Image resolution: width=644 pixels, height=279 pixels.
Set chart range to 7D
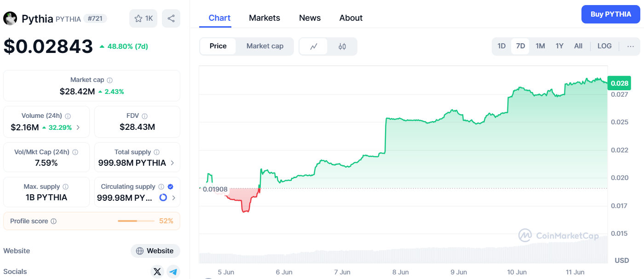point(520,46)
